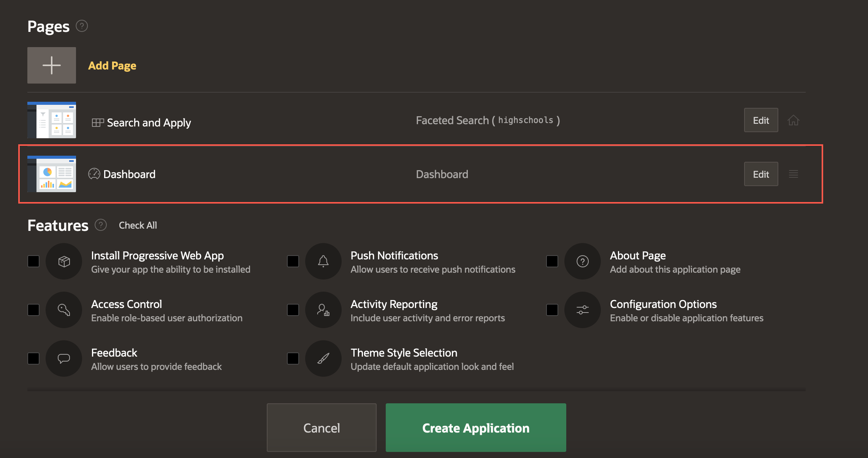Open help icon next to Pages heading
The height and width of the screenshot is (458, 868).
82,26
